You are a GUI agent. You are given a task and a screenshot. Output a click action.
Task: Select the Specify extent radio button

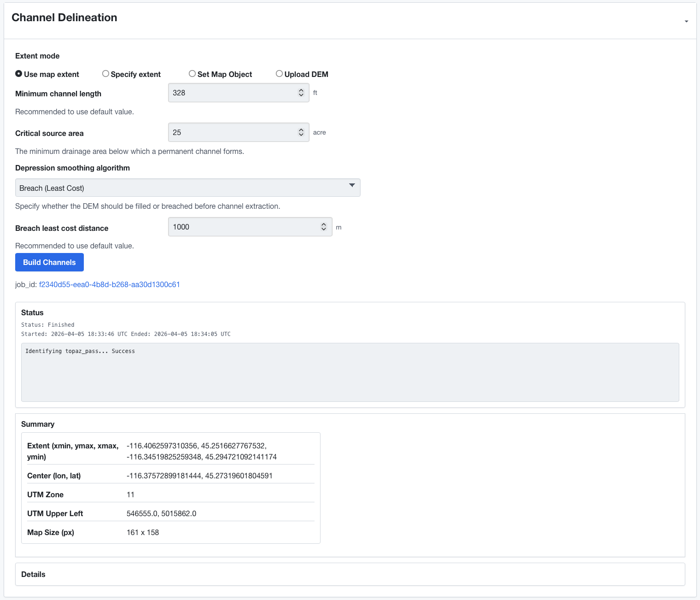point(105,74)
